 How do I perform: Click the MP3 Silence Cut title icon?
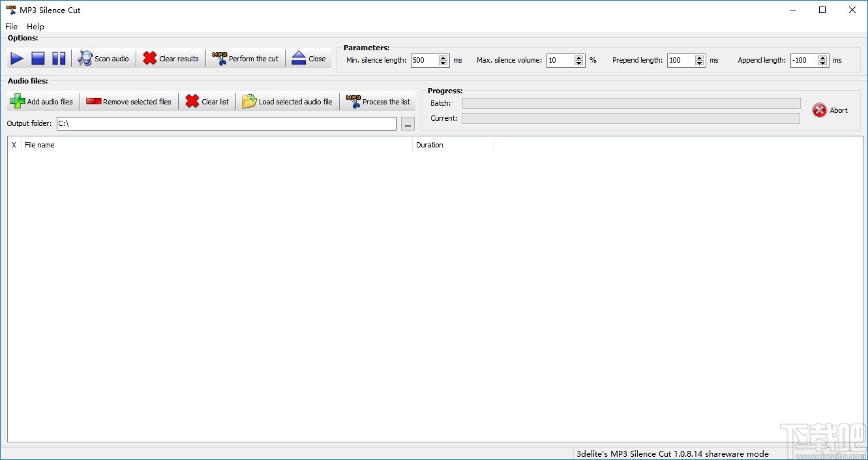[11, 10]
